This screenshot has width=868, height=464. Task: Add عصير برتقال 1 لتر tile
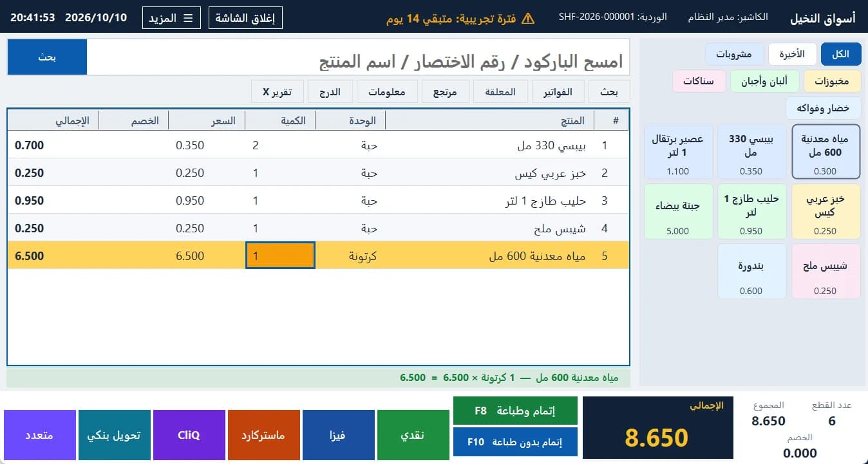coord(678,151)
